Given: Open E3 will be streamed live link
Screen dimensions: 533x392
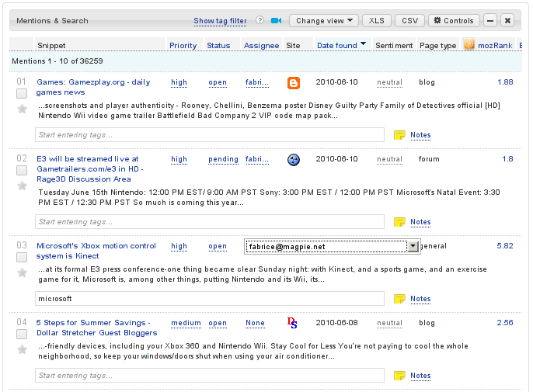Looking at the screenshot, I should [x=90, y=168].
